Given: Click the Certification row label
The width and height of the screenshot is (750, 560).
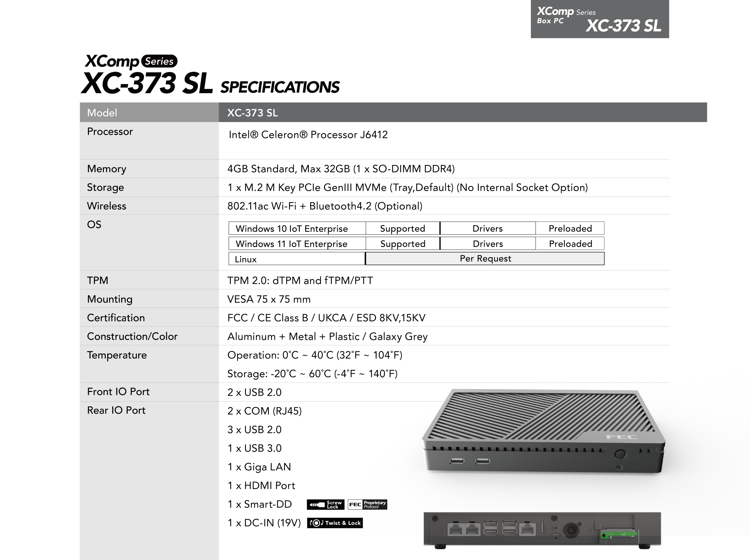Looking at the screenshot, I should pos(116,318).
